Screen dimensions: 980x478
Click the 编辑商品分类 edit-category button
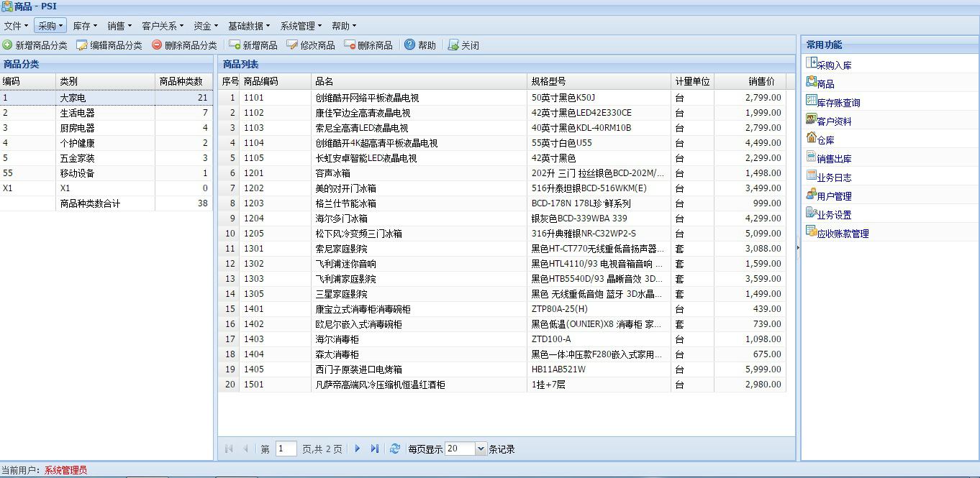coord(109,45)
